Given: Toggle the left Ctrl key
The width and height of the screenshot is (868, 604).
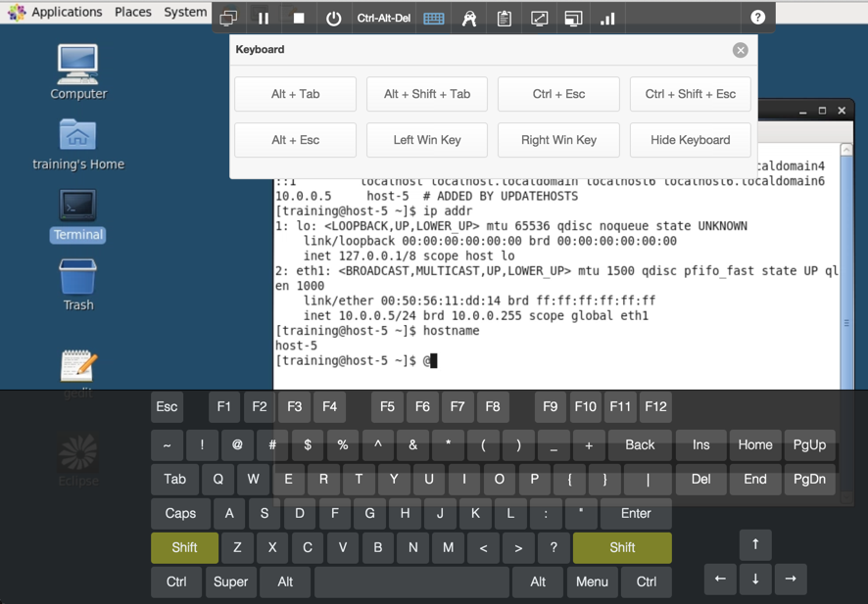Looking at the screenshot, I should coord(175,581).
